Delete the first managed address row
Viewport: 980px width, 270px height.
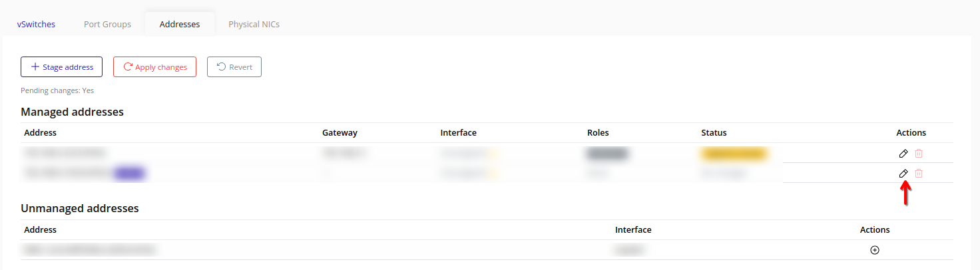[x=919, y=154]
